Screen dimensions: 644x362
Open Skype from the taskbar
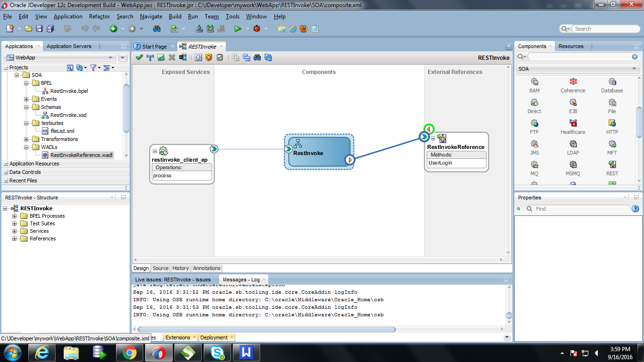click(217, 352)
